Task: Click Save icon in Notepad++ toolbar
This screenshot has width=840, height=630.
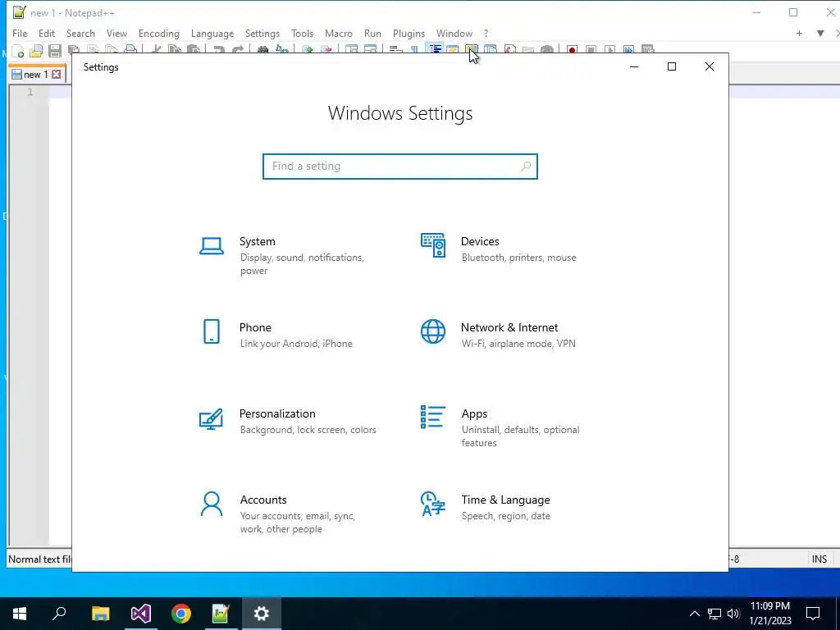Action: (x=55, y=51)
